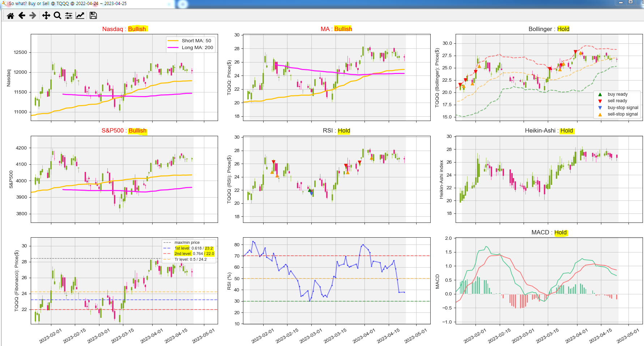Go back to the previous view

[22, 16]
